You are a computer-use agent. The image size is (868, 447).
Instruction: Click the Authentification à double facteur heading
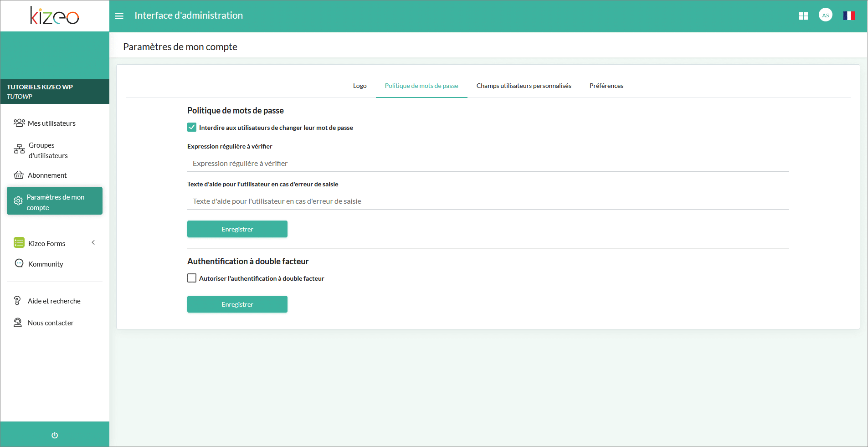pyautogui.click(x=248, y=261)
